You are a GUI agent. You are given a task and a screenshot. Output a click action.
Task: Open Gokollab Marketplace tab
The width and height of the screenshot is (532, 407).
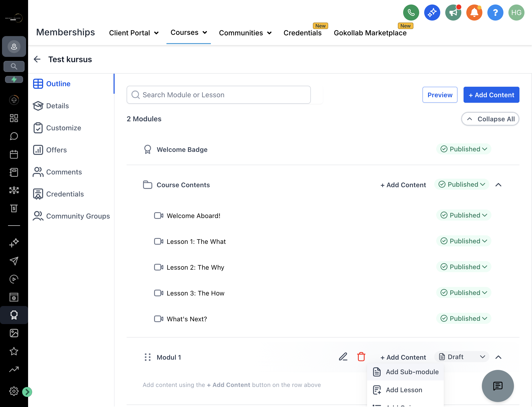370,33
